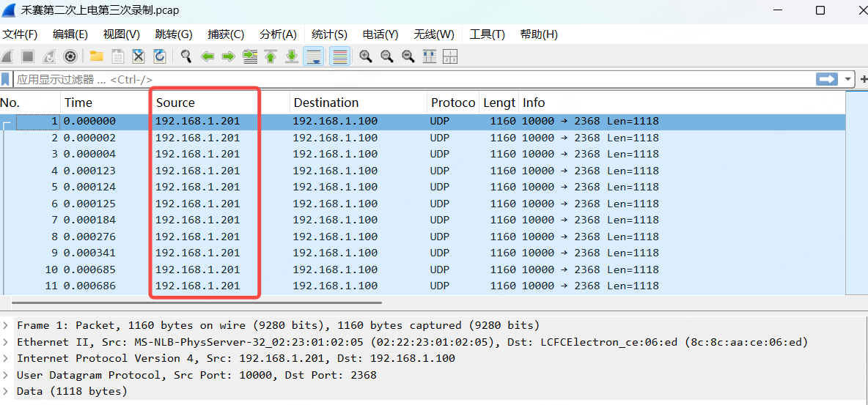This screenshot has height=405, width=868.
Task: Go forward in packet history
Action: coord(228,56)
